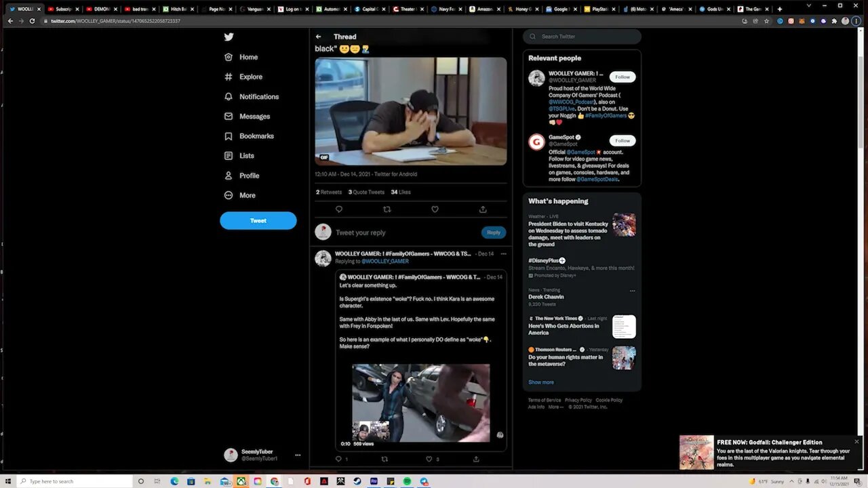Reply to the Dec 14 reply tweet
The image size is (868, 488).
point(338,459)
